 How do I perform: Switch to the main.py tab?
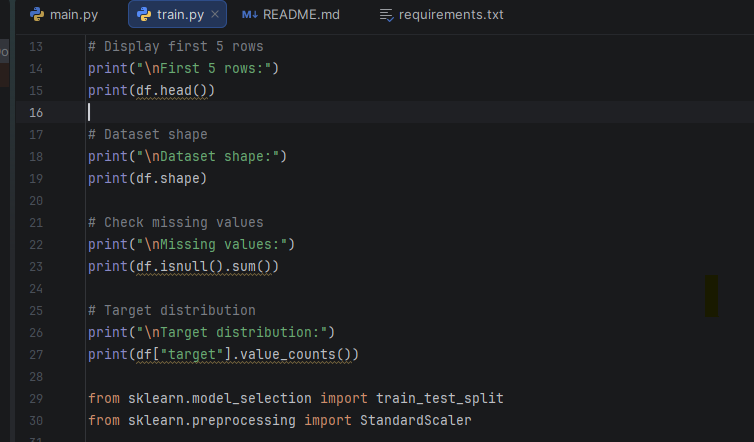64,14
